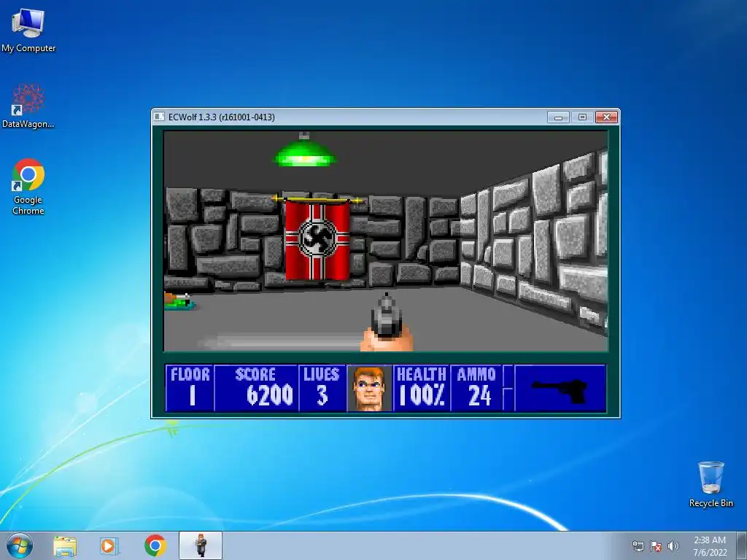Open the DataWagon desktop shortcut
The height and width of the screenshot is (560, 747).
coord(28,106)
